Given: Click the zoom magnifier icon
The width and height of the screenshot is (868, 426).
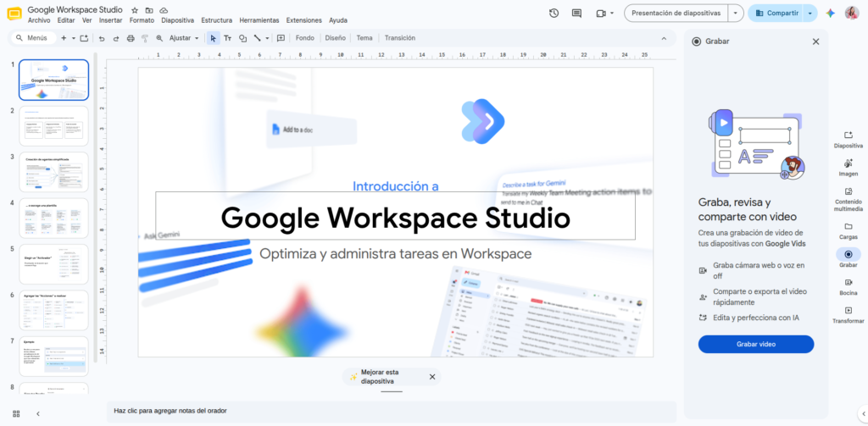Looking at the screenshot, I should pos(159,38).
